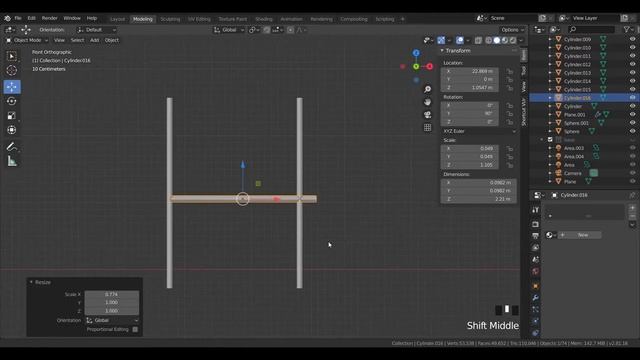This screenshot has height=360, width=640.
Task: Click the outliner filter funnel icon
Action: pos(627,29)
